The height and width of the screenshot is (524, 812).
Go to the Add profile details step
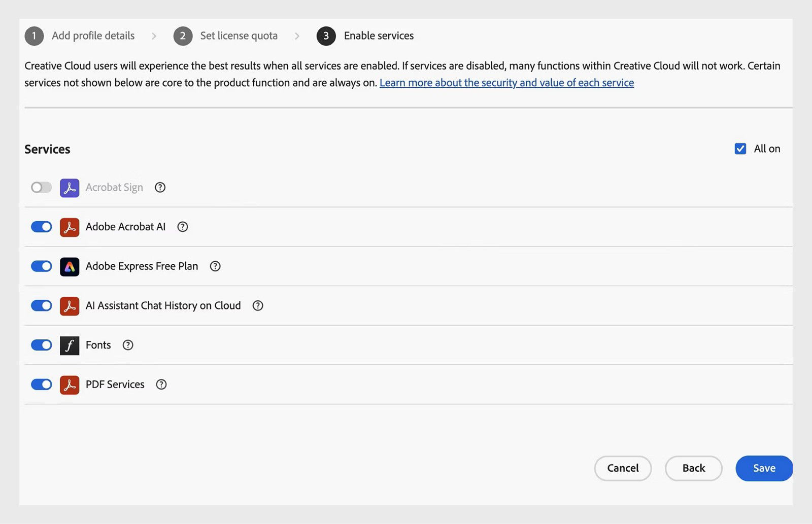tap(93, 36)
